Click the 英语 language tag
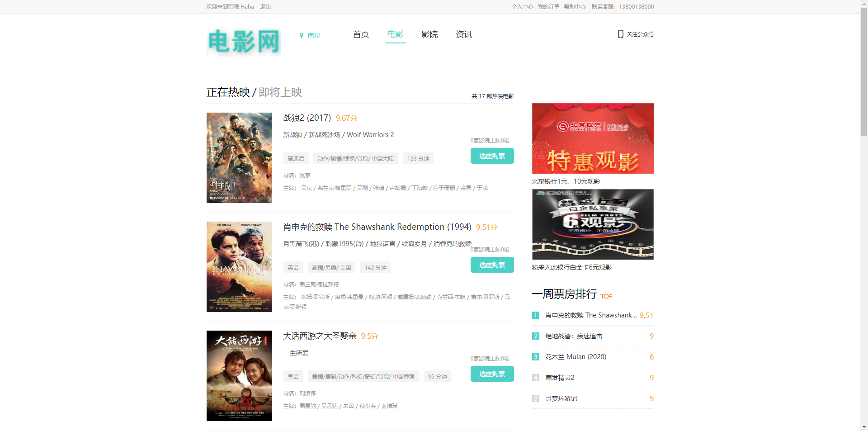This screenshot has height=431, width=868. [293, 267]
